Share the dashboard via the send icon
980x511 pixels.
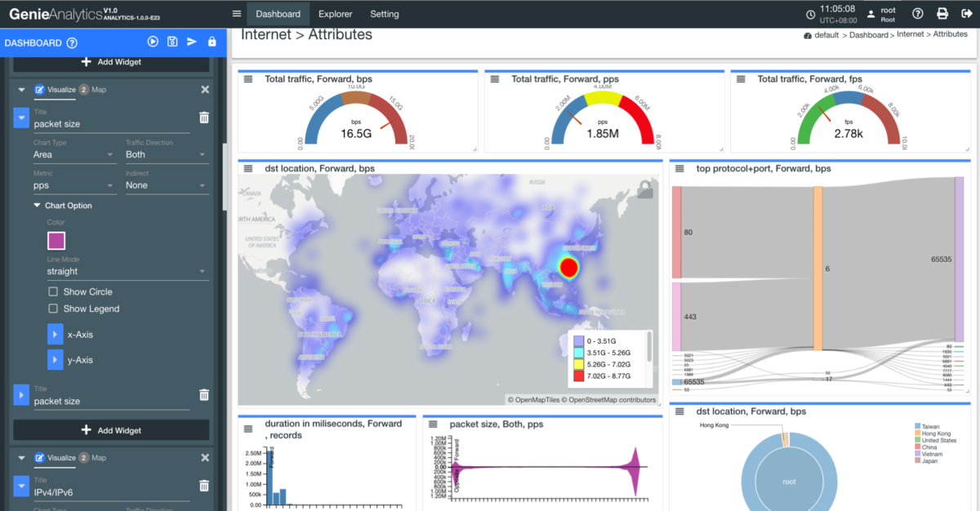tap(193, 42)
